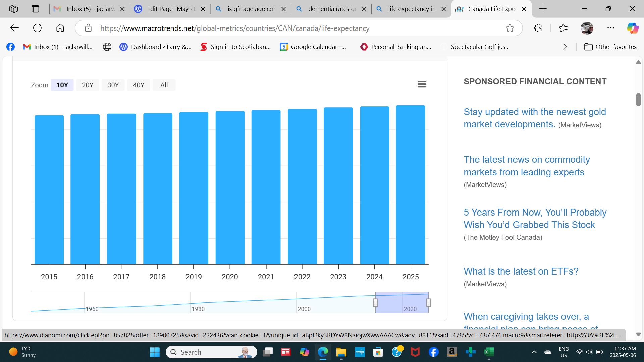The height and width of the screenshot is (362, 644).
Task: Click the 2025 life expectancy bar
Action: (411, 184)
